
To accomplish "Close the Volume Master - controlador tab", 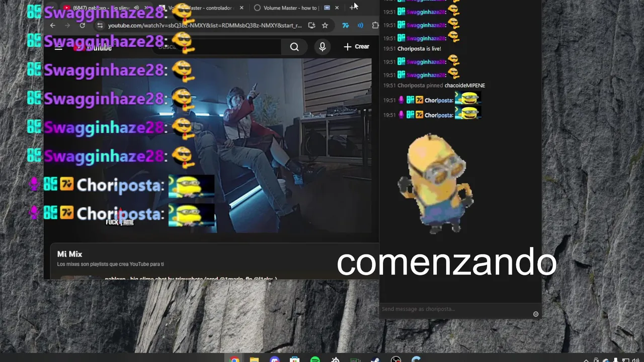I will (242, 8).
